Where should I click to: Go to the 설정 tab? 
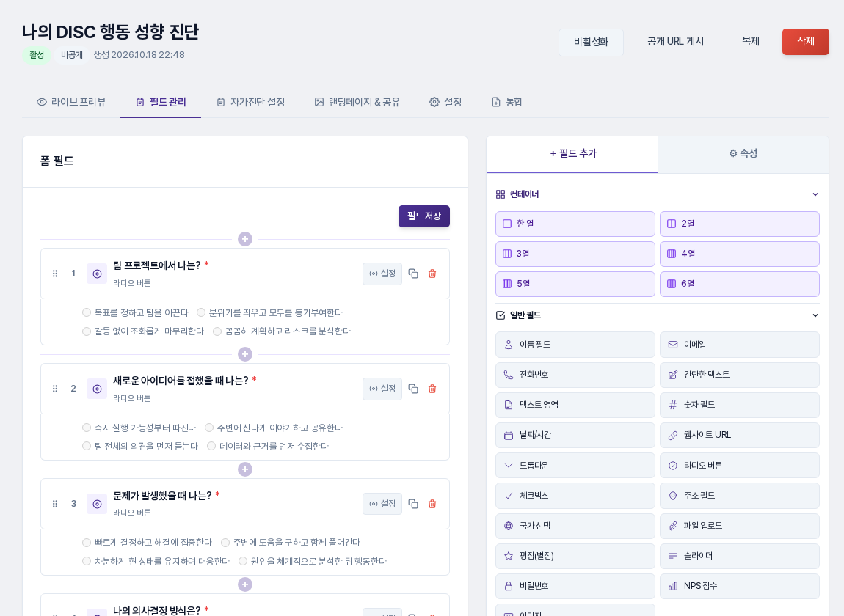[x=445, y=102]
